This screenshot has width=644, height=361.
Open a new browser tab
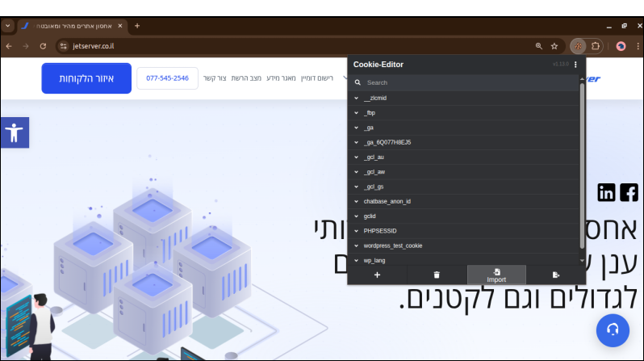[x=137, y=26]
